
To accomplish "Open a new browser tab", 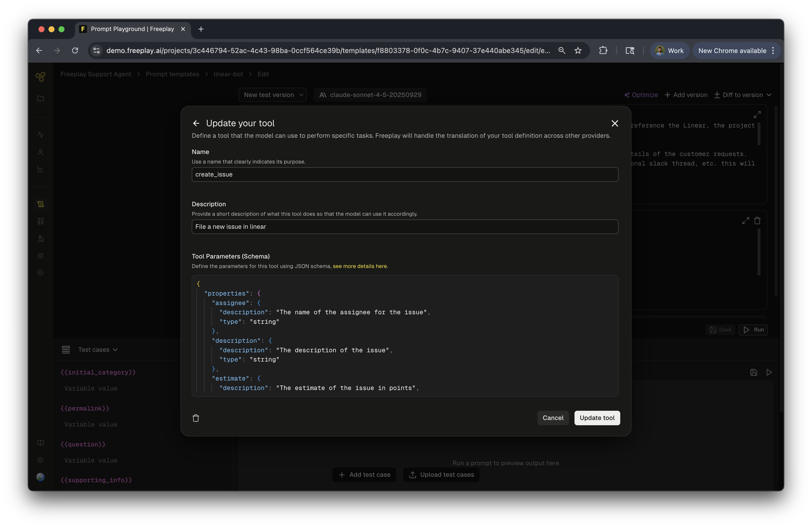I will click(201, 29).
